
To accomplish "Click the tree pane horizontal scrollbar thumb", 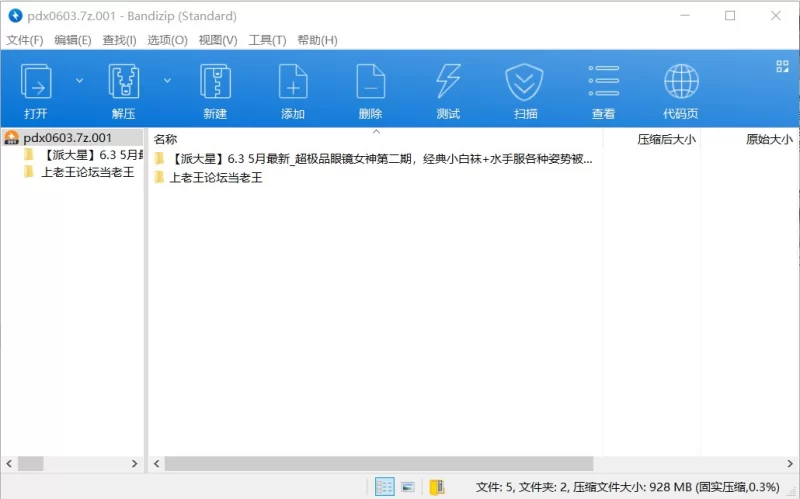I will click(31, 464).
